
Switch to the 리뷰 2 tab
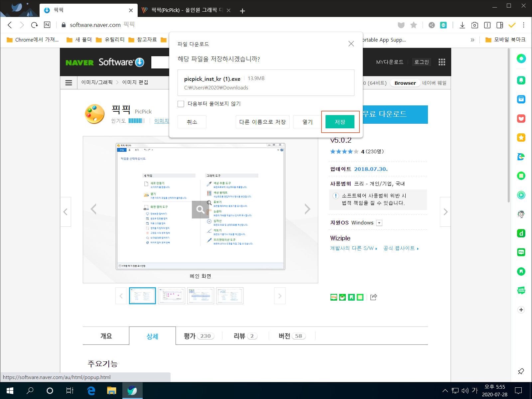245,336
